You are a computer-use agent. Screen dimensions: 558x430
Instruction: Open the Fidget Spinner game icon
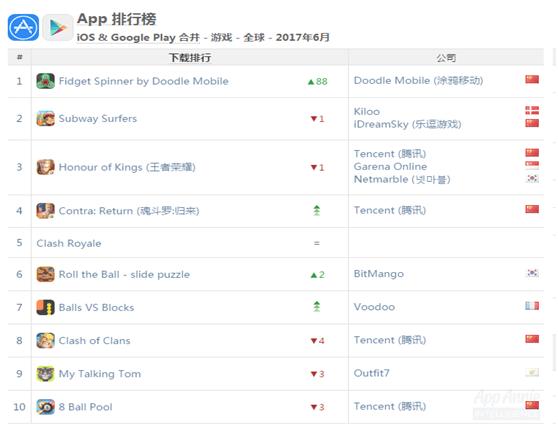[46, 81]
